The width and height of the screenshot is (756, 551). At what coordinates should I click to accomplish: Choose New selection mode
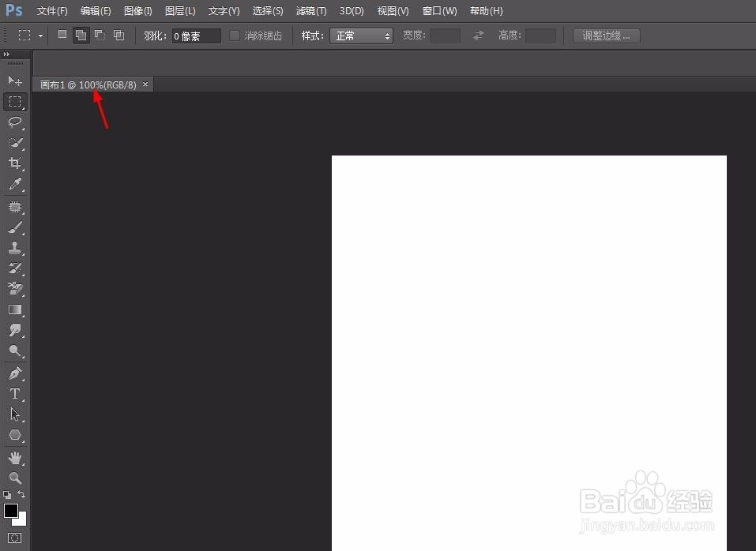(x=62, y=35)
